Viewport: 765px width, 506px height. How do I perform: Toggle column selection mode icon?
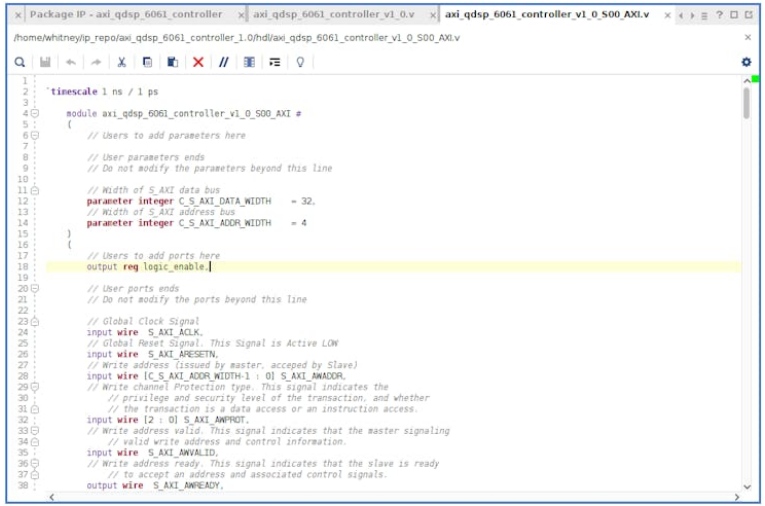pos(249,62)
